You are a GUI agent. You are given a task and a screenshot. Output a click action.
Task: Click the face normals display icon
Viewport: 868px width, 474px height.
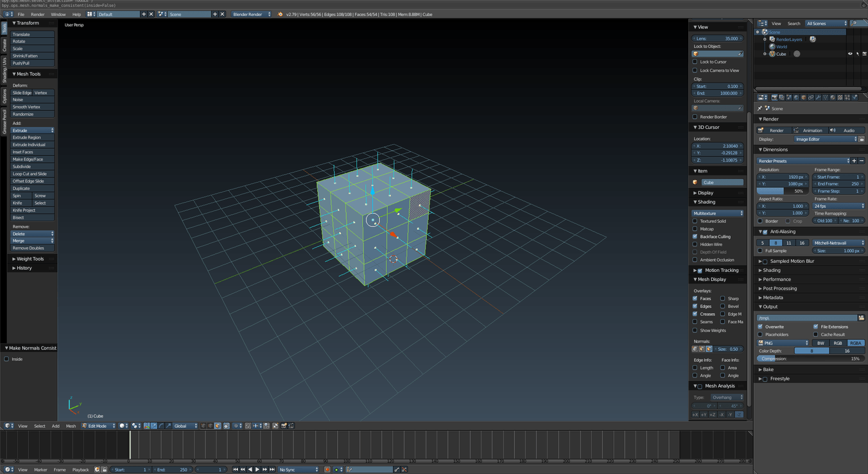(x=709, y=349)
